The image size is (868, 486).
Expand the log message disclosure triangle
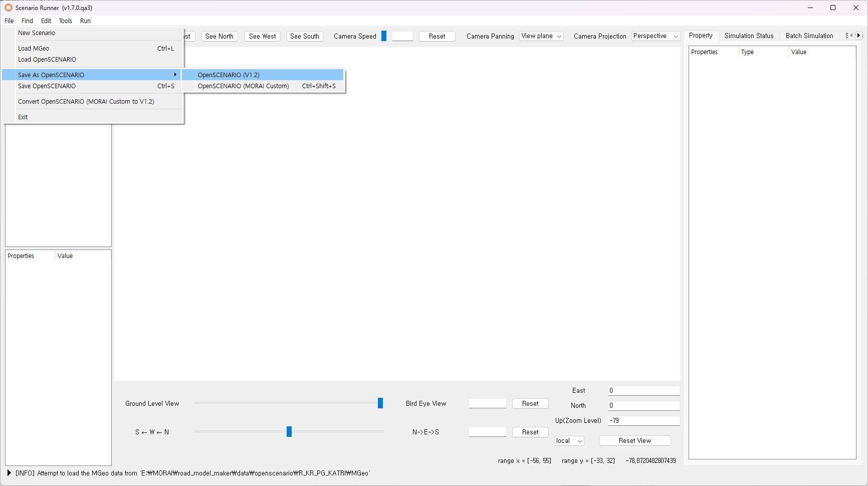pyautogui.click(x=9, y=473)
